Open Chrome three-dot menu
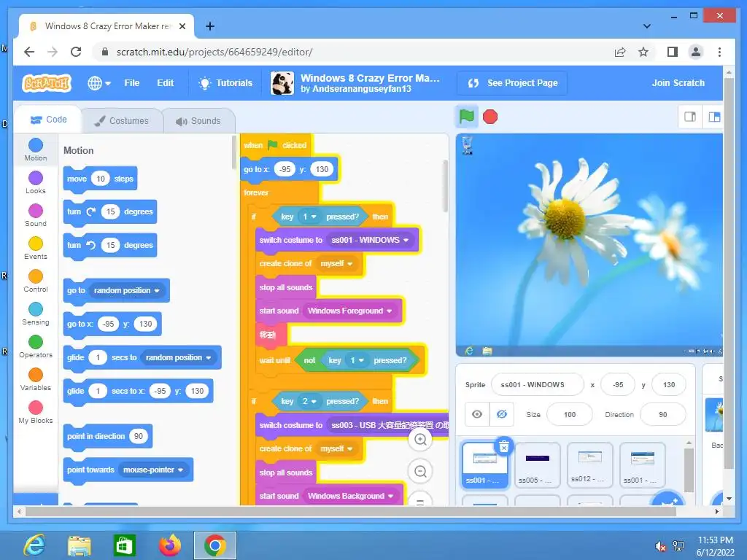The width and height of the screenshot is (747, 560). click(719, 52)
